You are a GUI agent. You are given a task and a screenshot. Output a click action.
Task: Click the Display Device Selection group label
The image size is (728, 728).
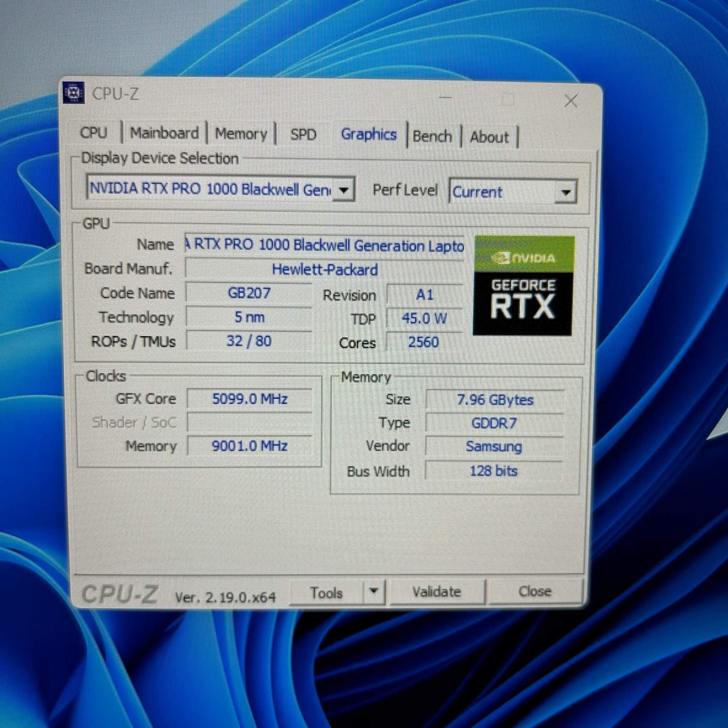point(160,158)
